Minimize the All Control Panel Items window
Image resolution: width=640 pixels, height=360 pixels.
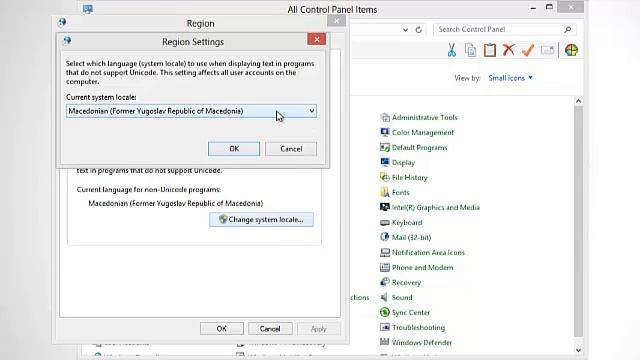[x=533, y=8]
